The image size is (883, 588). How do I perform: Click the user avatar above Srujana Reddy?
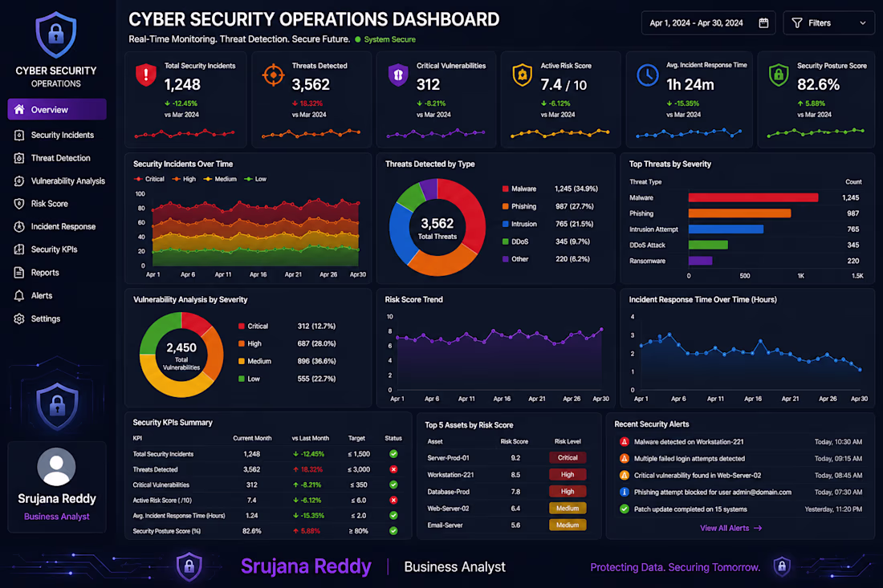click(56, 466)
